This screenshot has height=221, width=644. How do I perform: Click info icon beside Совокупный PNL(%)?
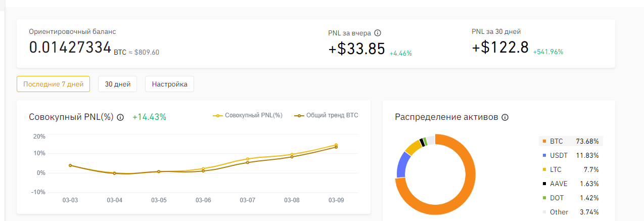point(120,117)
